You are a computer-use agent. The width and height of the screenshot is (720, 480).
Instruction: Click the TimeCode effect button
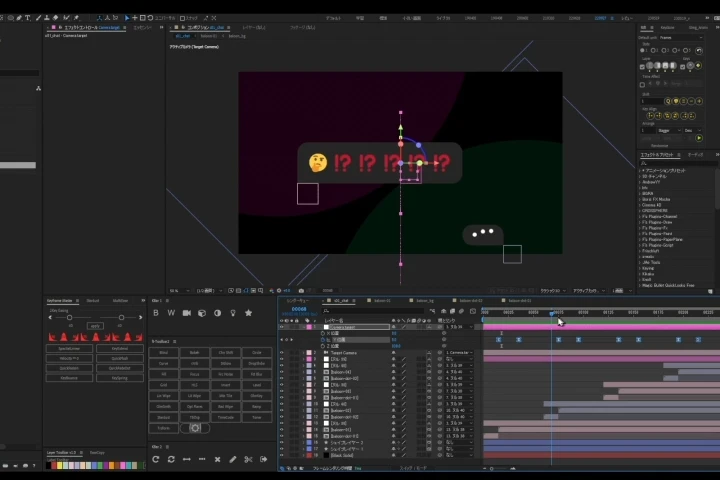(x=225, y=418)
